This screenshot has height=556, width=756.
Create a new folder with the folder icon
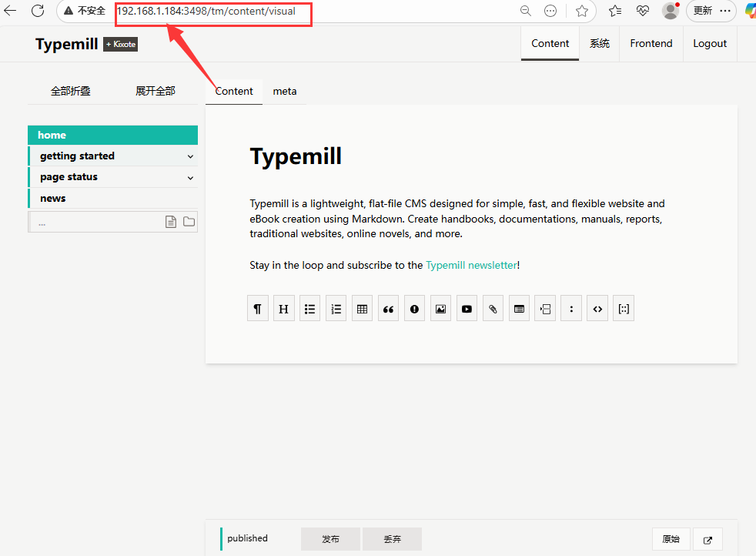tap(189, 222)
